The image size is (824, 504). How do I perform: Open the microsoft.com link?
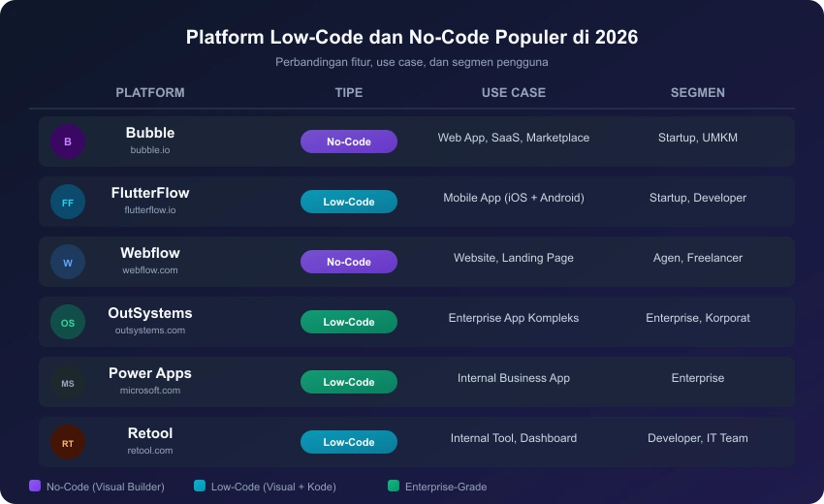[150, 390]
